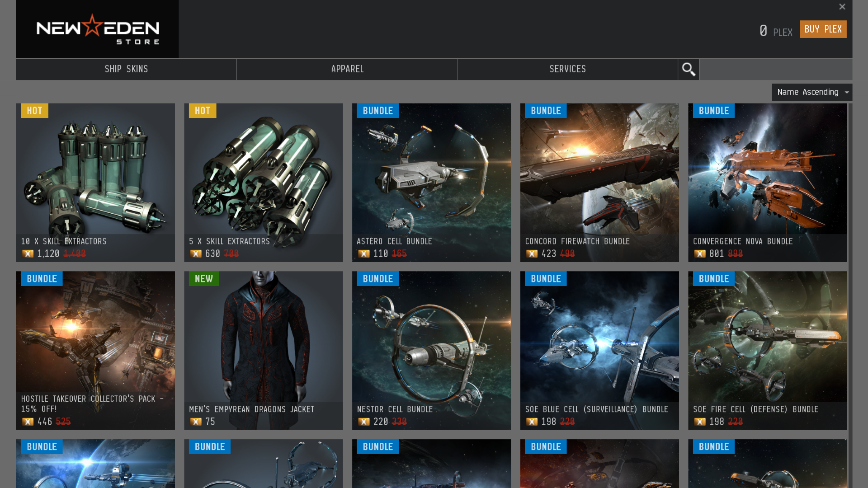Click the New Eden Store logo
Image resolution: width=868 pixels, height=488 pixels.
[98, 29]
